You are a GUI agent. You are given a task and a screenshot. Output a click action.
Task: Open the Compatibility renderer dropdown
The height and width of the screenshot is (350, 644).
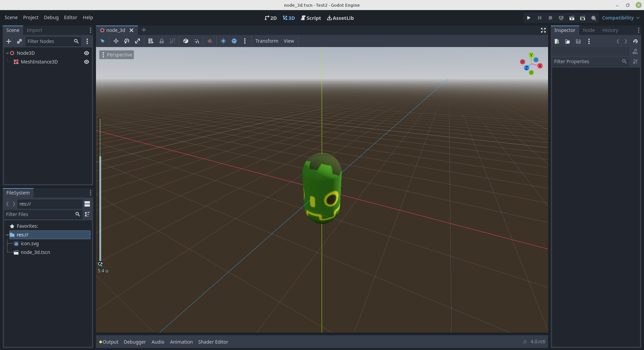coord(620,18)
